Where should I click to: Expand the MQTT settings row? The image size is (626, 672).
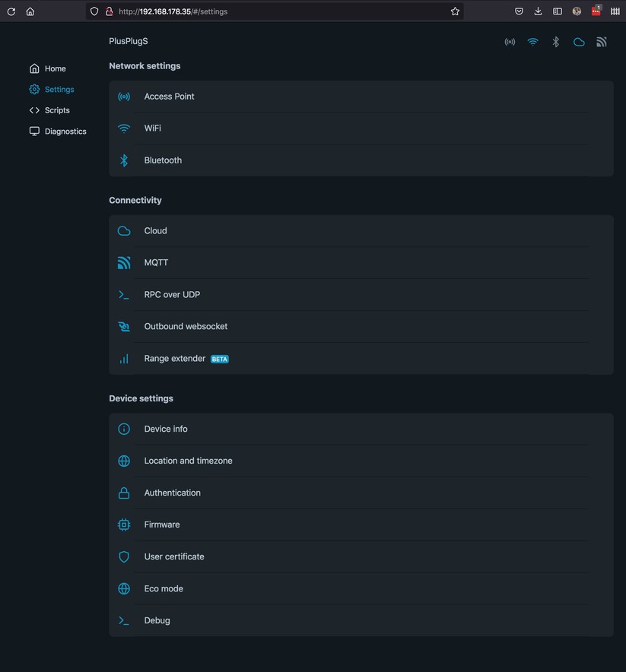361,263
